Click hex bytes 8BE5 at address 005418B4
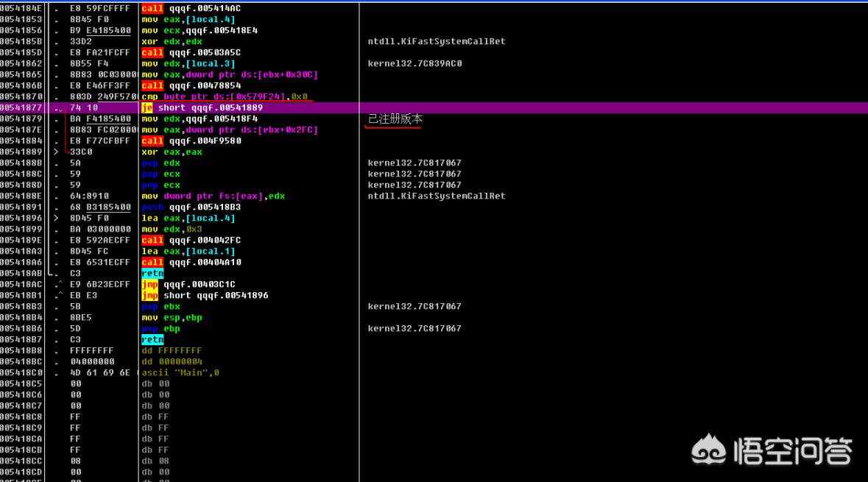 point(81,318)
